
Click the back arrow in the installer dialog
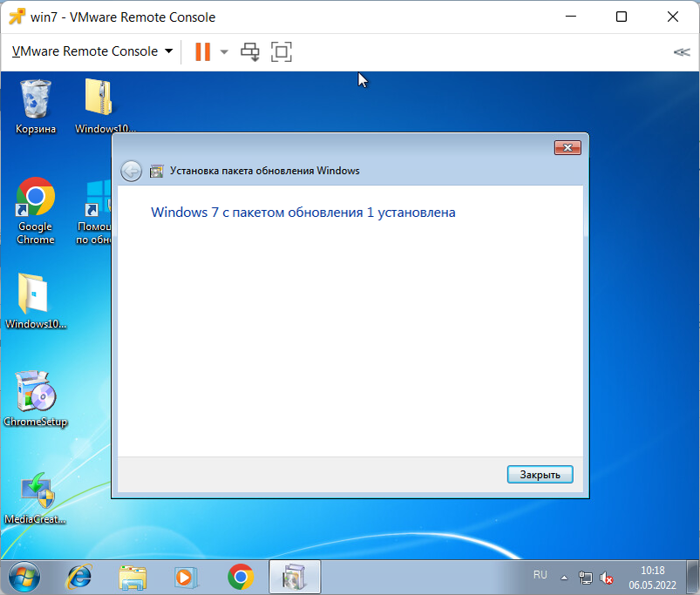132,171
